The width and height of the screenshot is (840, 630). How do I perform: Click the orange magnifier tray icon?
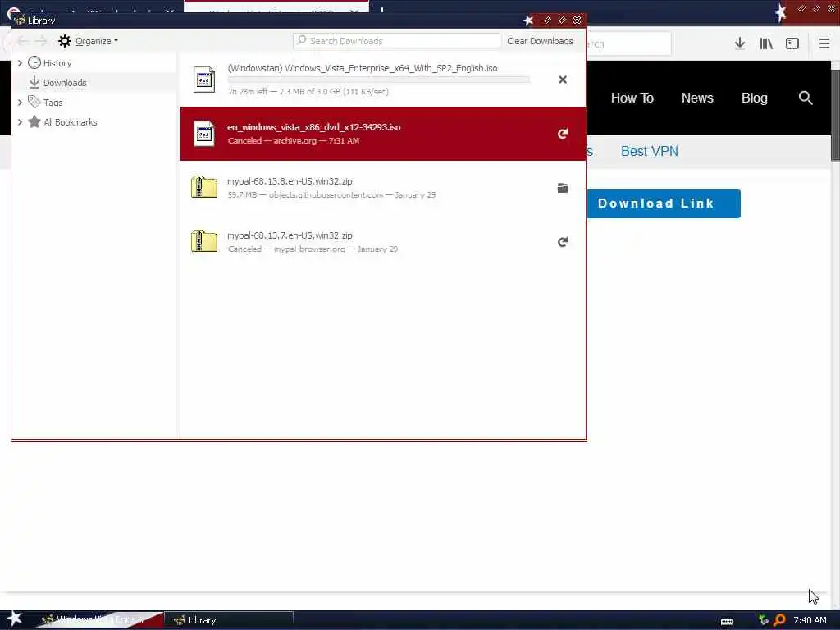[780, 620]
